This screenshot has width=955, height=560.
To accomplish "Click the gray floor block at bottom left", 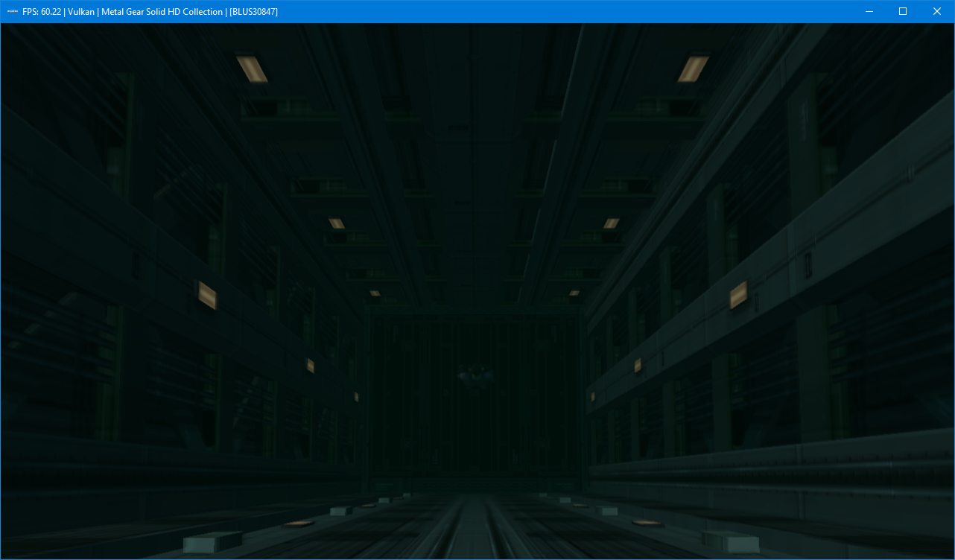I will click(212, 541).
